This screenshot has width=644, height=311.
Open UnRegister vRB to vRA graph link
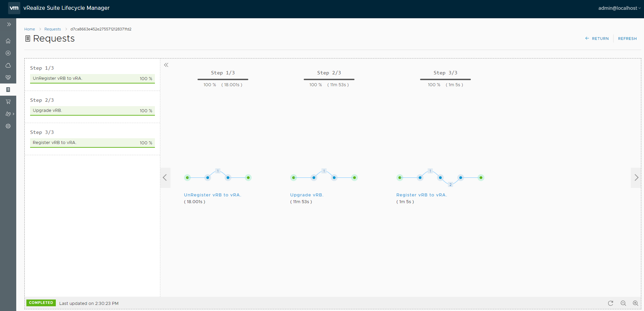point(212,195)
